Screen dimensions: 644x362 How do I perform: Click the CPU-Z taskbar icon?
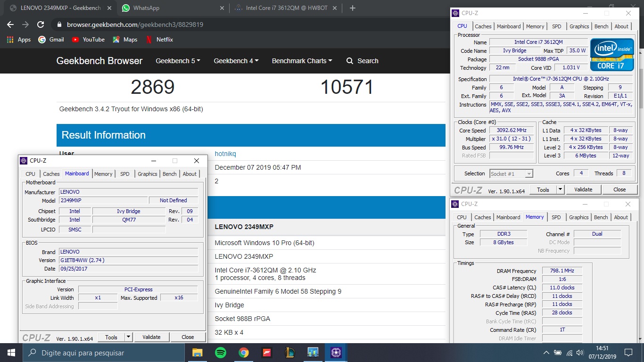pos(336,352)
